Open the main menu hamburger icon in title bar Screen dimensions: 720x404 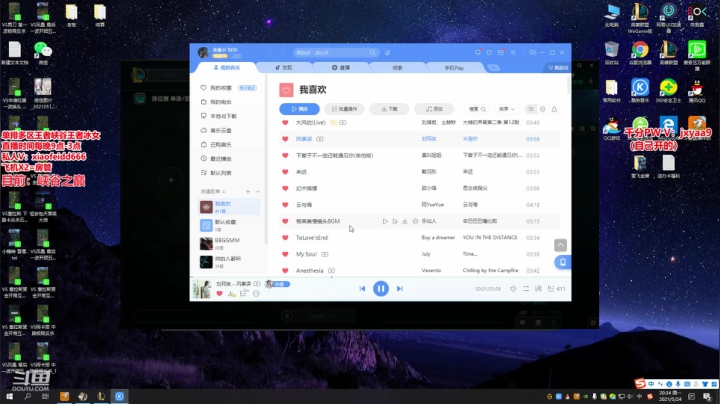513,52
